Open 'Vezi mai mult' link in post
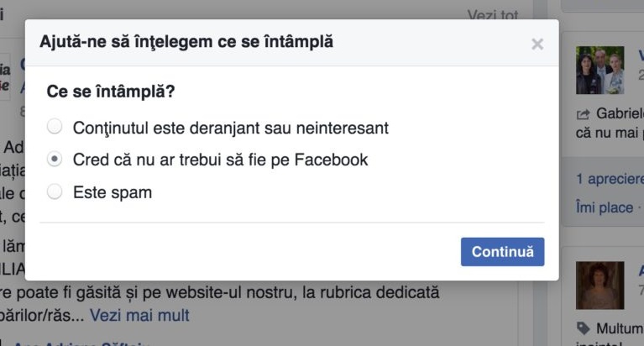The image size is (644, 346). tap(139, 316)
